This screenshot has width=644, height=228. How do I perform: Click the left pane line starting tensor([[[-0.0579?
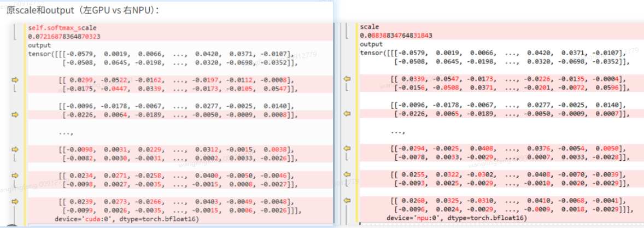click(x=161, y=54)
